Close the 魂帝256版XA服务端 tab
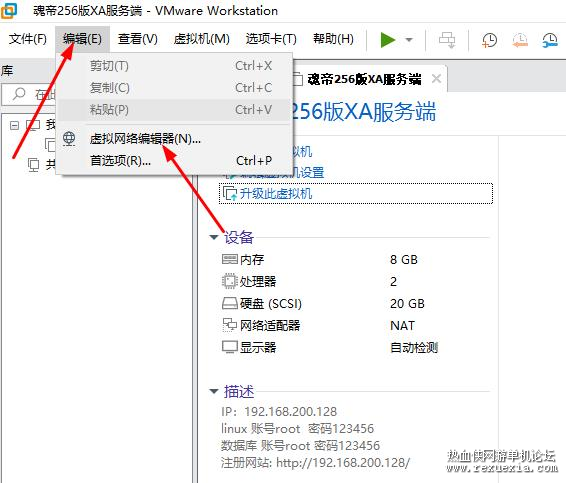566x483 pixels. point(436,78)
